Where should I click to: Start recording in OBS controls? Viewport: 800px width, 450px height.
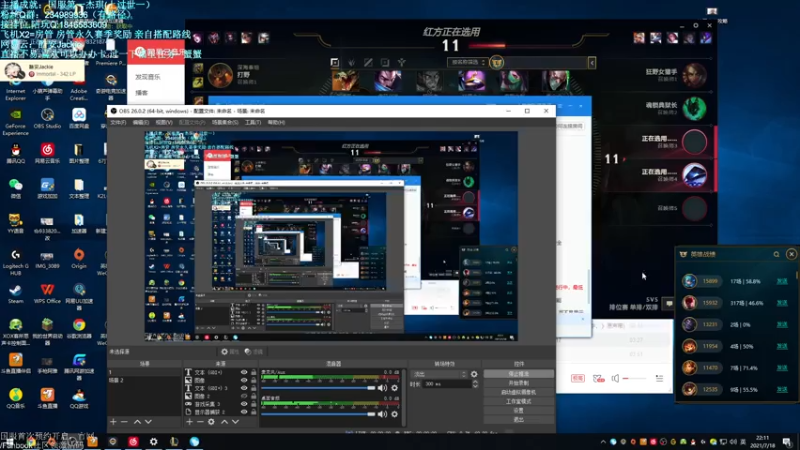point(518,383)
